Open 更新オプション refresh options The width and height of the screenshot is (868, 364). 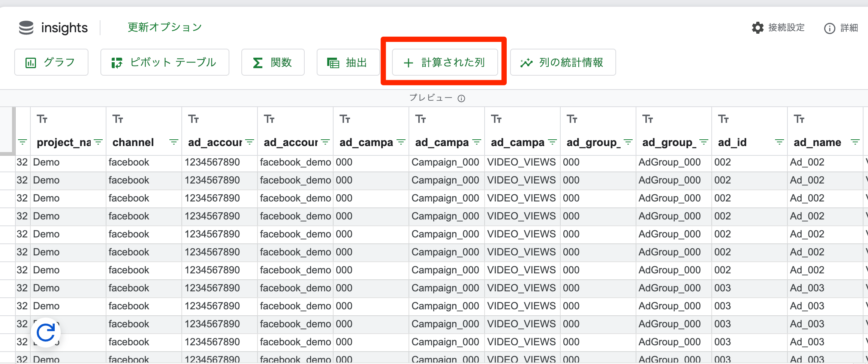(x=165, y=27)
